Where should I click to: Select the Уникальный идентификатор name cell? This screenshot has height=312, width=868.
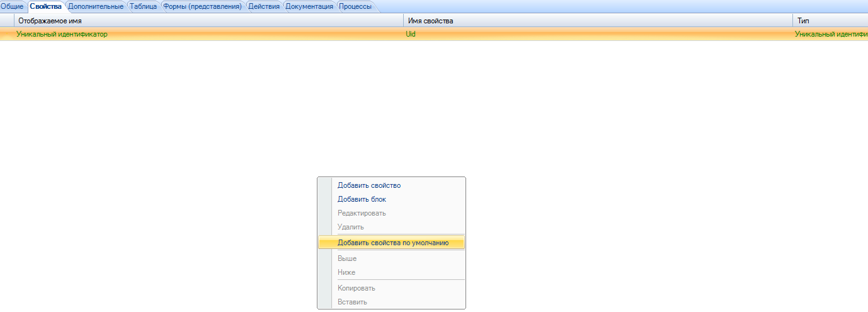point(208,34)
